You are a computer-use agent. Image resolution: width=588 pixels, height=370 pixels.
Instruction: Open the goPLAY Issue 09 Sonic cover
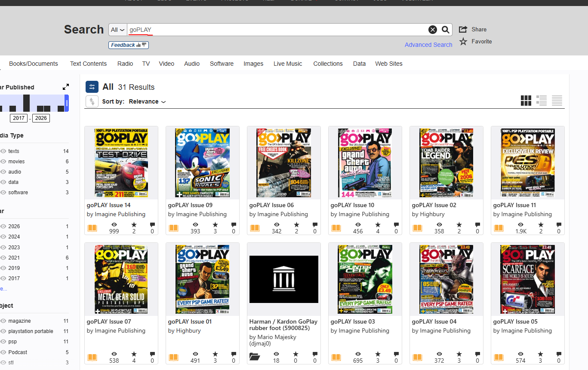tap(203, 163)
